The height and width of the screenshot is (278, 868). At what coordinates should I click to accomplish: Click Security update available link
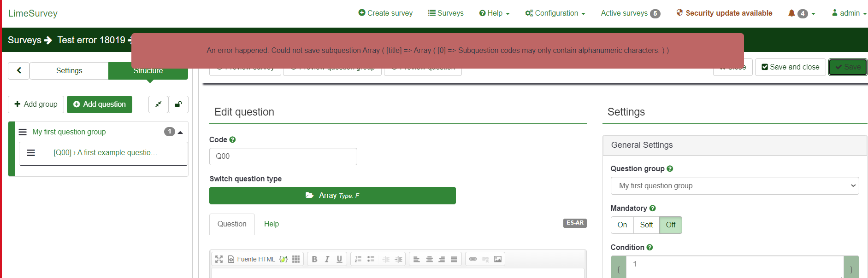[x=724, y=13]
